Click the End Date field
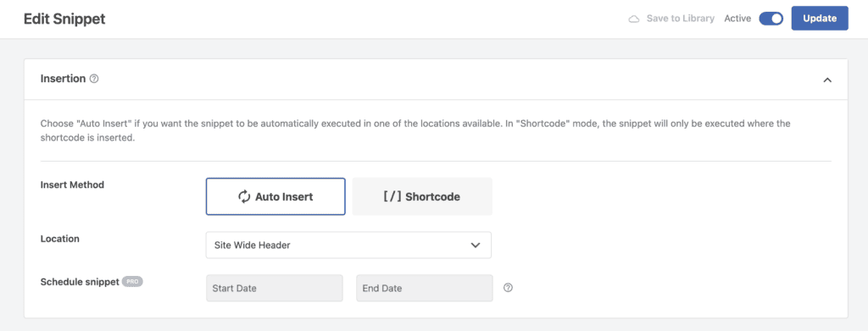 pyautogui.click(x=425, y=288)
